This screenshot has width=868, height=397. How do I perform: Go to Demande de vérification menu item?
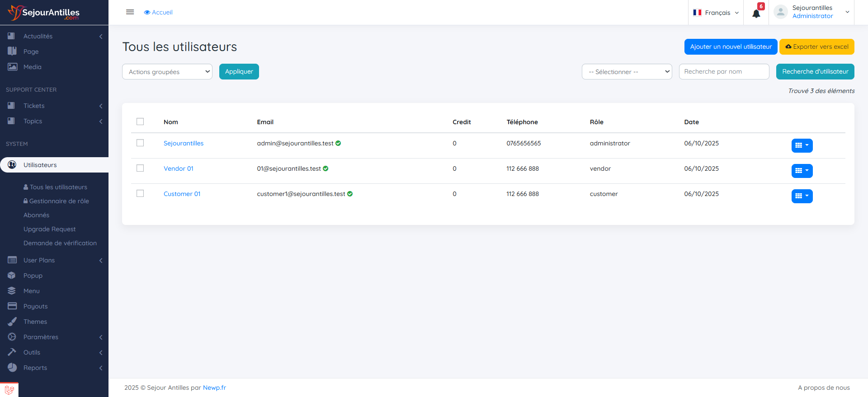60,243
